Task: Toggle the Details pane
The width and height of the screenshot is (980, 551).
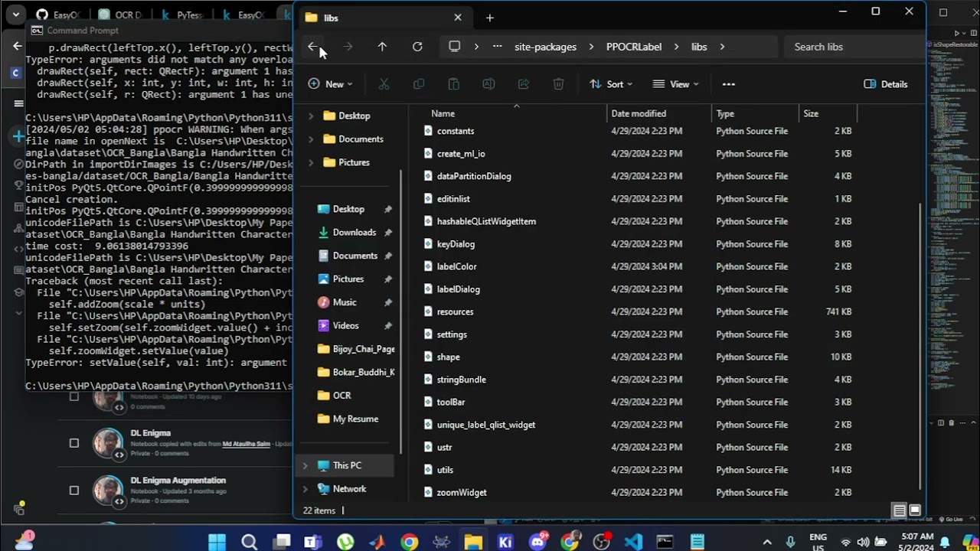Action: pos(886,84)
